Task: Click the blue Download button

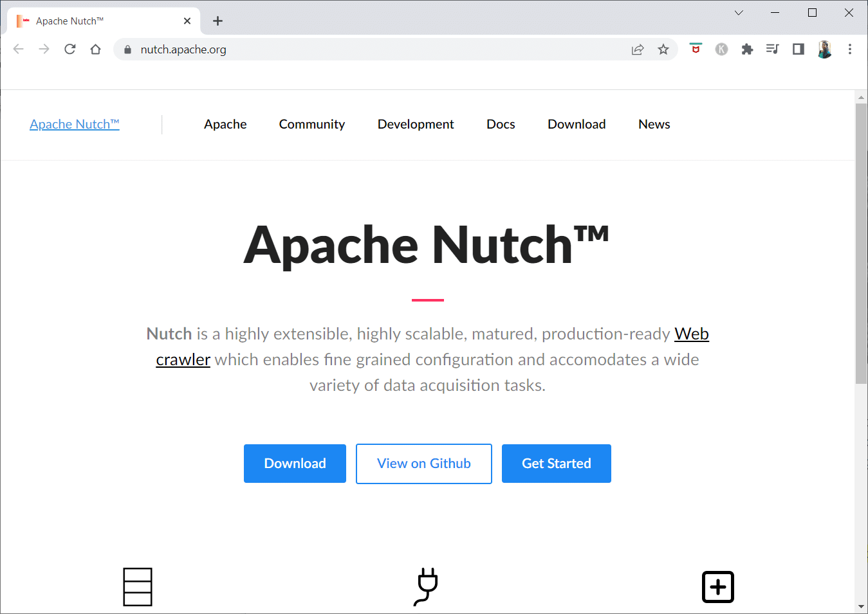Action: point(295,464)
